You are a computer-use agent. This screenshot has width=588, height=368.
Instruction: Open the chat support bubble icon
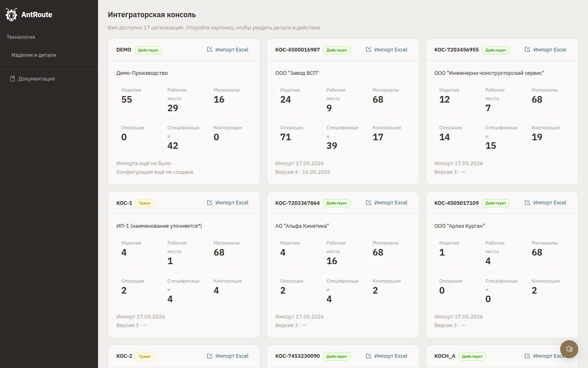pos(569,349)
